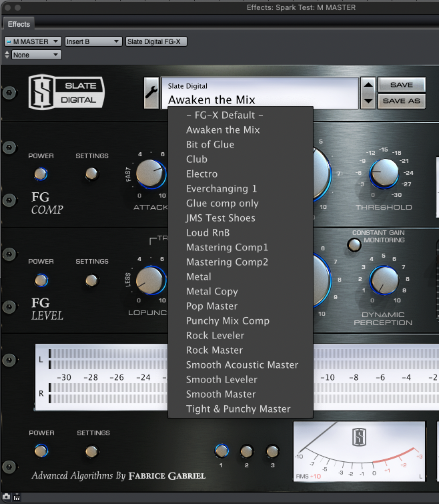Image resolution: width=439 pixels, height=504 pixels.
Task: Choose Tight & Punchy Master preset
Action: pyautogui.click(x=240, y=409)
